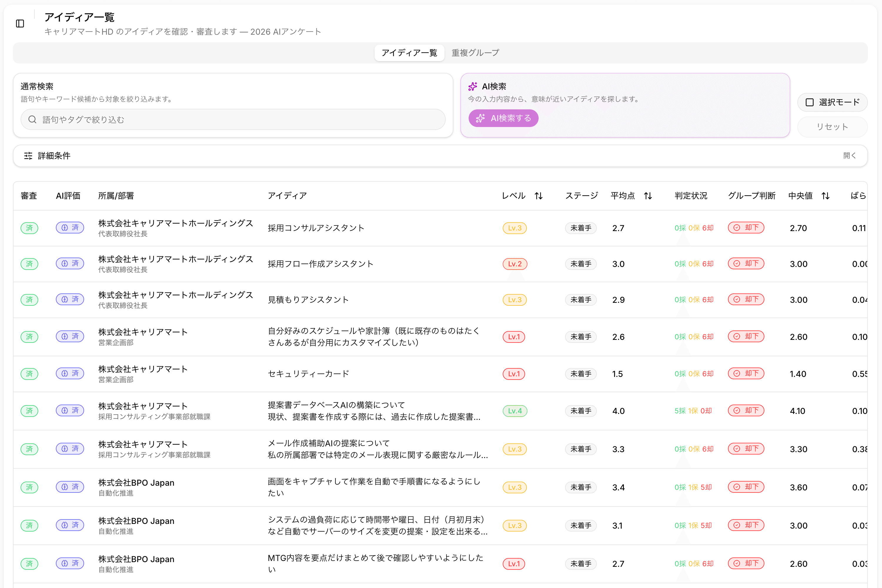Click 判定状況 0採 1保 5却 in システムの過負荷 row

point(693,526)
